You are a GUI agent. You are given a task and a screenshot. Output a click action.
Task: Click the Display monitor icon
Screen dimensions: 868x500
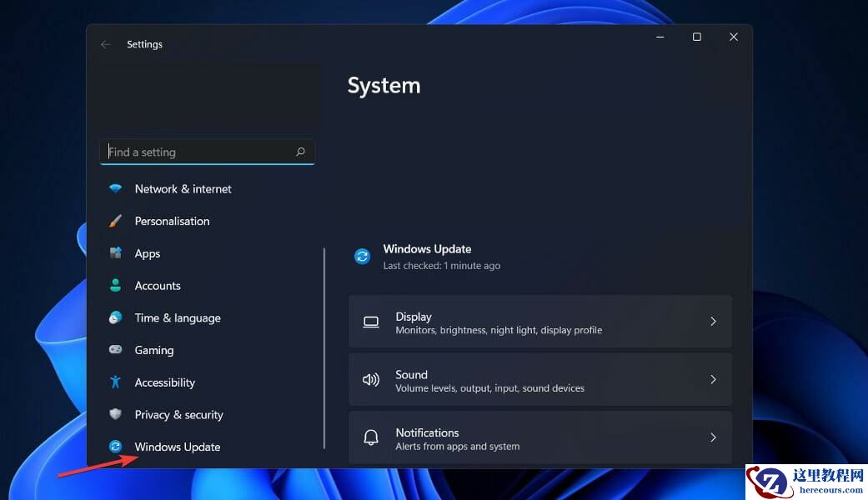pyautogui.click(x=371, y=322)
